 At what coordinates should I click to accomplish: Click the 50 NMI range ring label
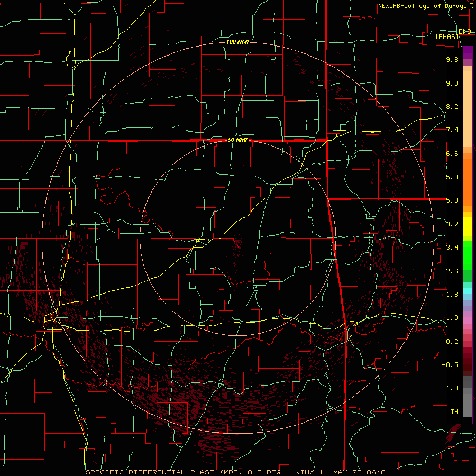237,140
